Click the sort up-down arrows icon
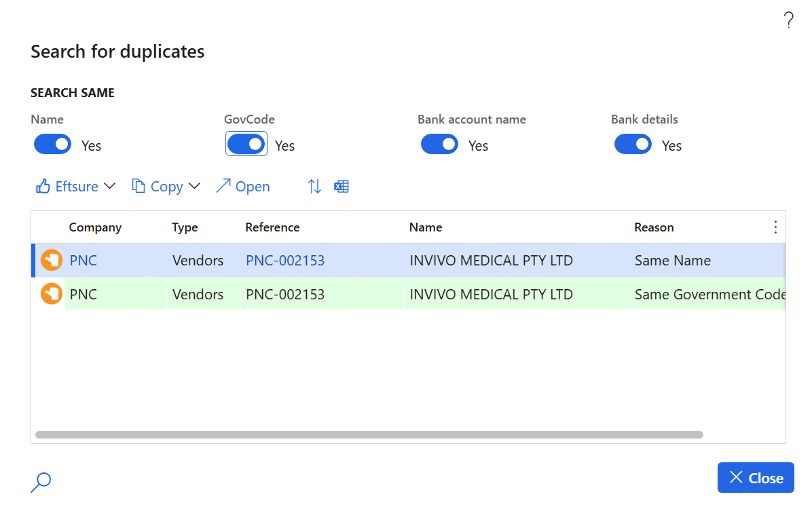812x522 pixels. [x=314, y=187]
